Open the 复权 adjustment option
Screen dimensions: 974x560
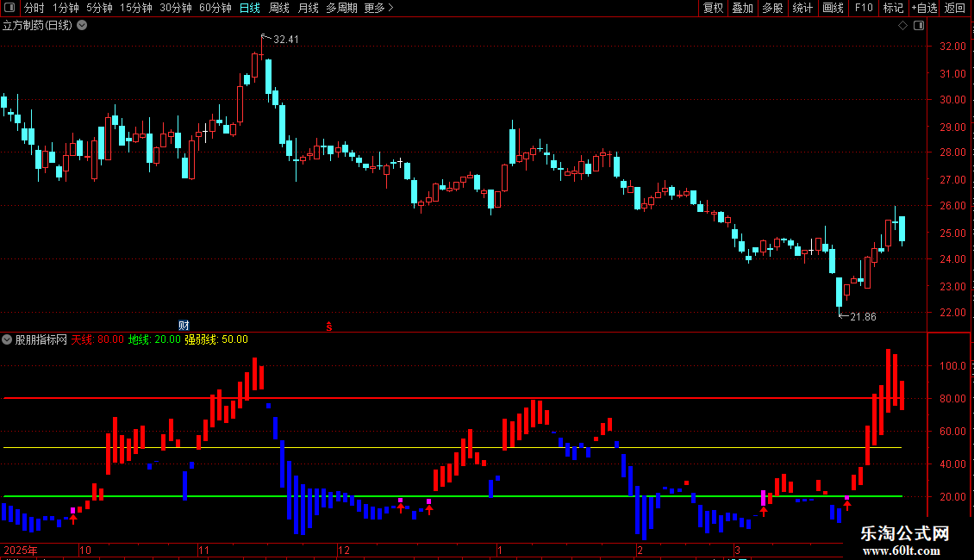coord(713,8)
